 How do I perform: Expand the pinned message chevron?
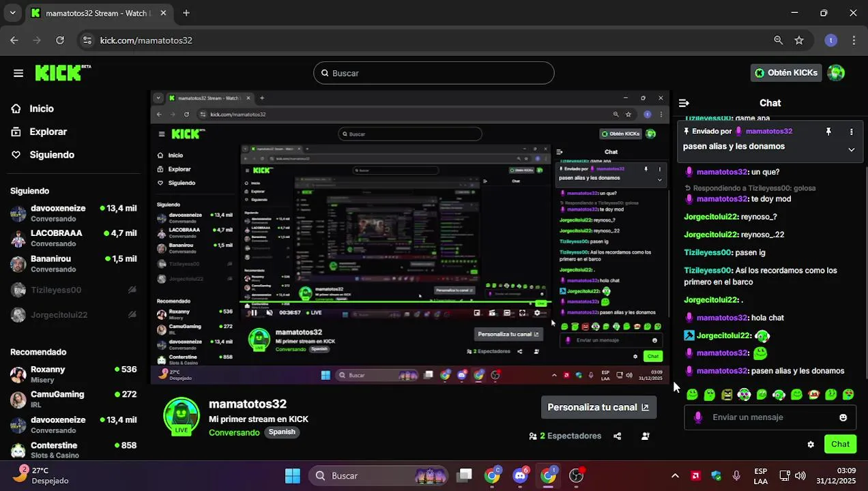pyautogui.click(x=851, y=149)
